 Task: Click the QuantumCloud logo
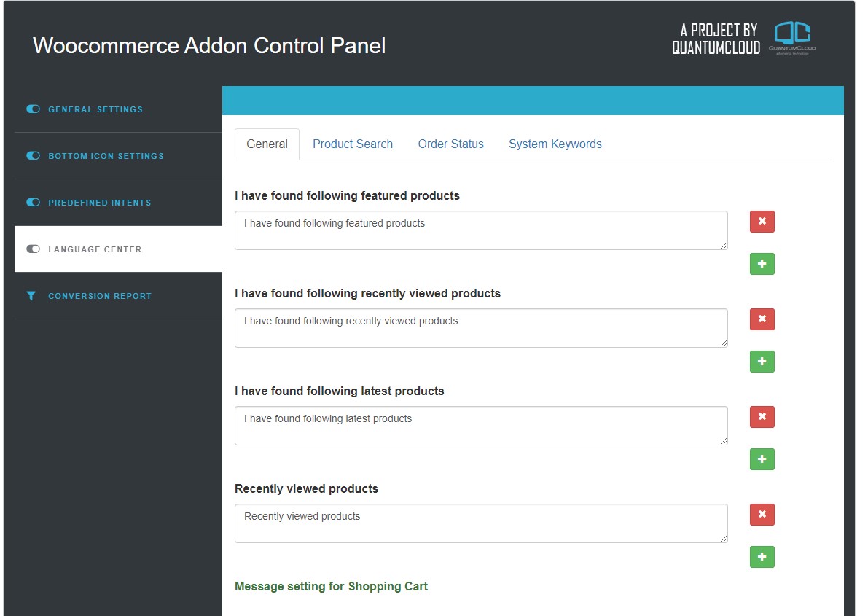[792, 38]
